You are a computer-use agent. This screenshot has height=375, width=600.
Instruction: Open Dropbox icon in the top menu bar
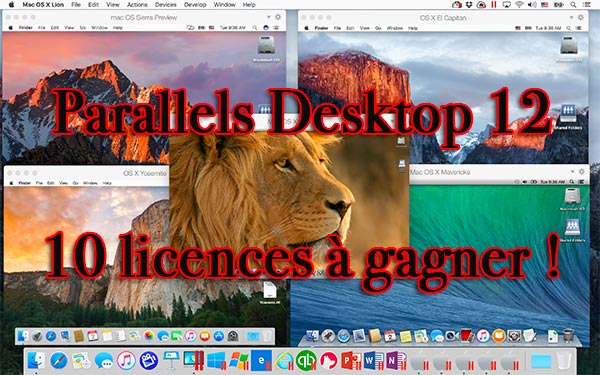pyautogui.click(x=468, y=5)
